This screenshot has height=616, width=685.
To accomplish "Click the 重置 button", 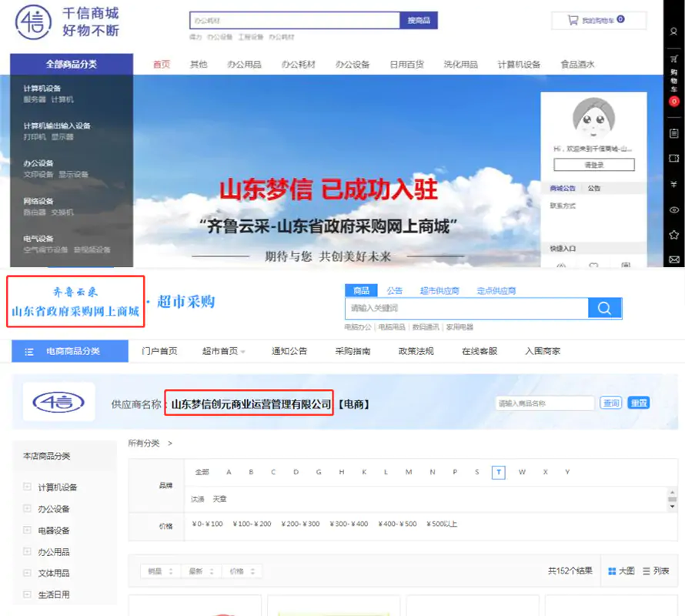I will (639, 403).
